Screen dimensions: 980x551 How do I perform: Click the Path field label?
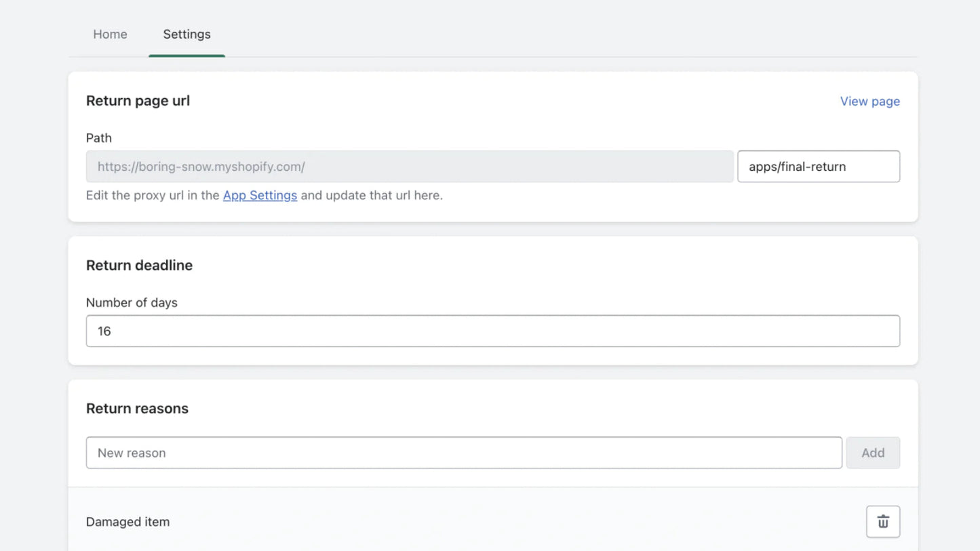coord(99,138)
